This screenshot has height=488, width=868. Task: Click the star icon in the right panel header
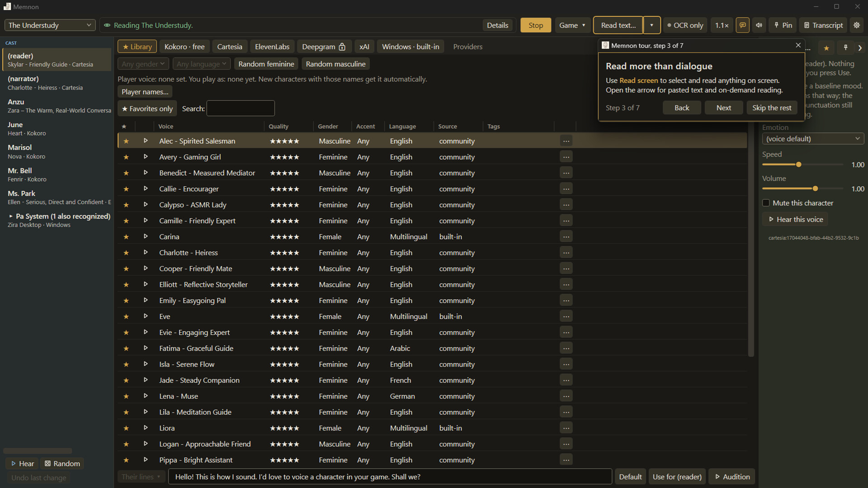coord(826,48)
